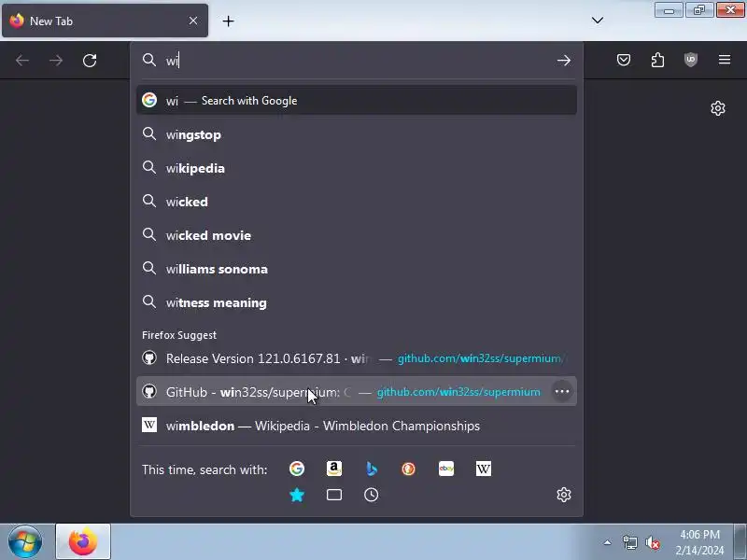Open a new tab with the plus button
This screenshot has height=560, width=747.
coord(228,21)
